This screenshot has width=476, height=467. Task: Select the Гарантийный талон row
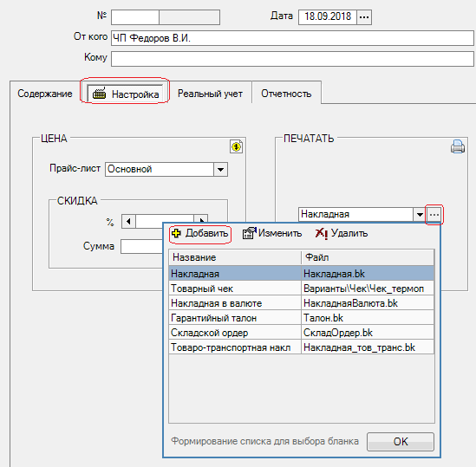[x=302, y=318]
